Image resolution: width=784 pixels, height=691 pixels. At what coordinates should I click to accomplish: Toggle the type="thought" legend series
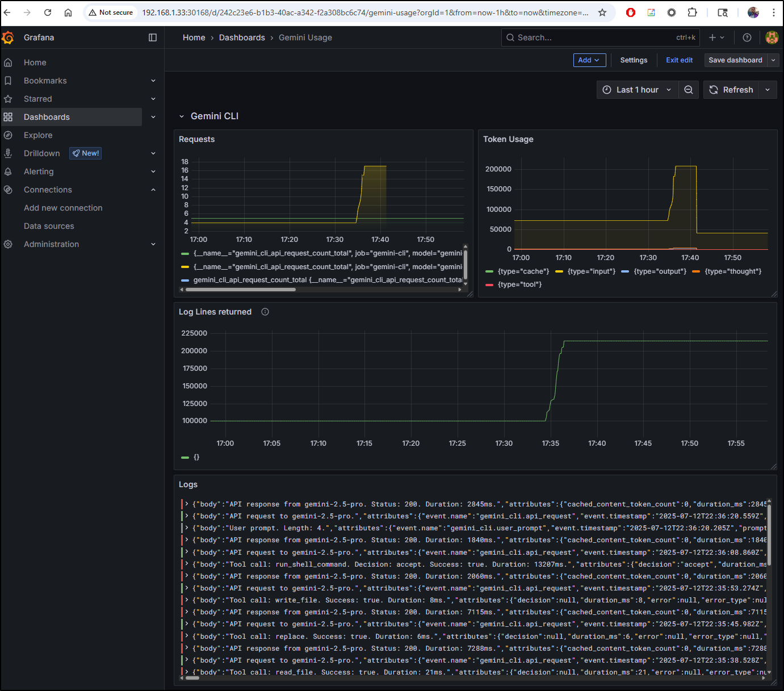click(727, 271)
